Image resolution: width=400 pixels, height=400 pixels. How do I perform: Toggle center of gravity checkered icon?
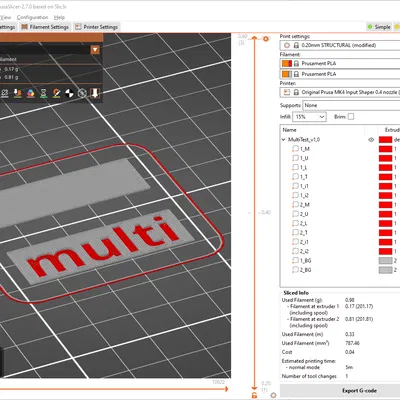tap(69, 93)
